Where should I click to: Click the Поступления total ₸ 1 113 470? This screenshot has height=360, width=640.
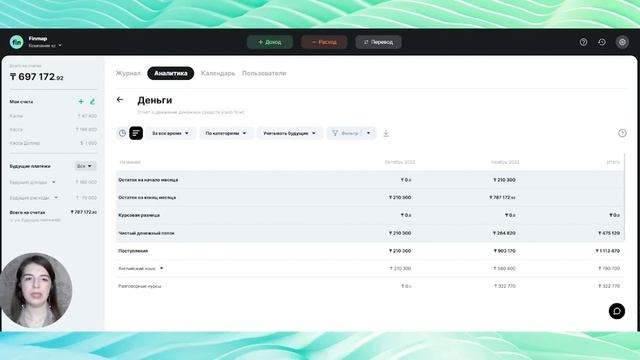coord(607,251)
